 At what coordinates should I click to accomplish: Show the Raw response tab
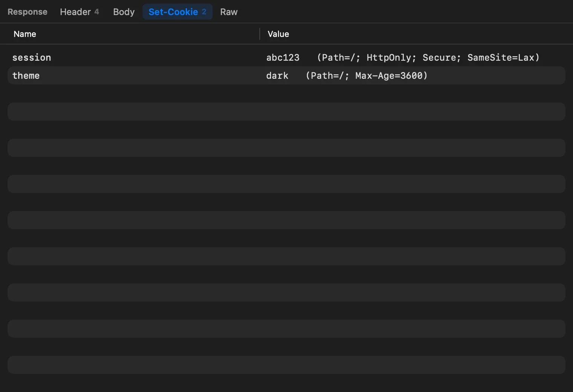pos(229,12)
